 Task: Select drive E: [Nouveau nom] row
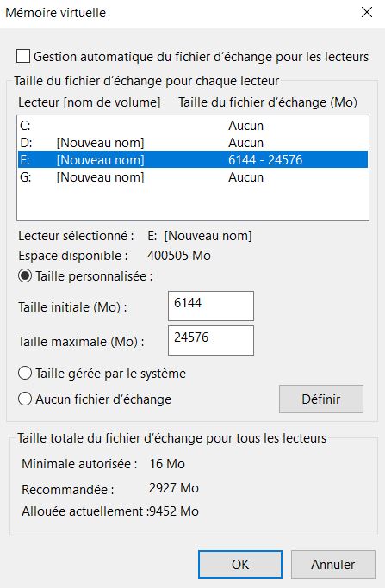[x=193, y=160]
